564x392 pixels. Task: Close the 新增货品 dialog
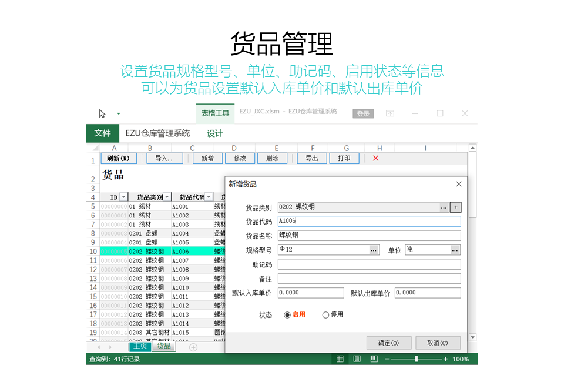[x=459, y=184]
